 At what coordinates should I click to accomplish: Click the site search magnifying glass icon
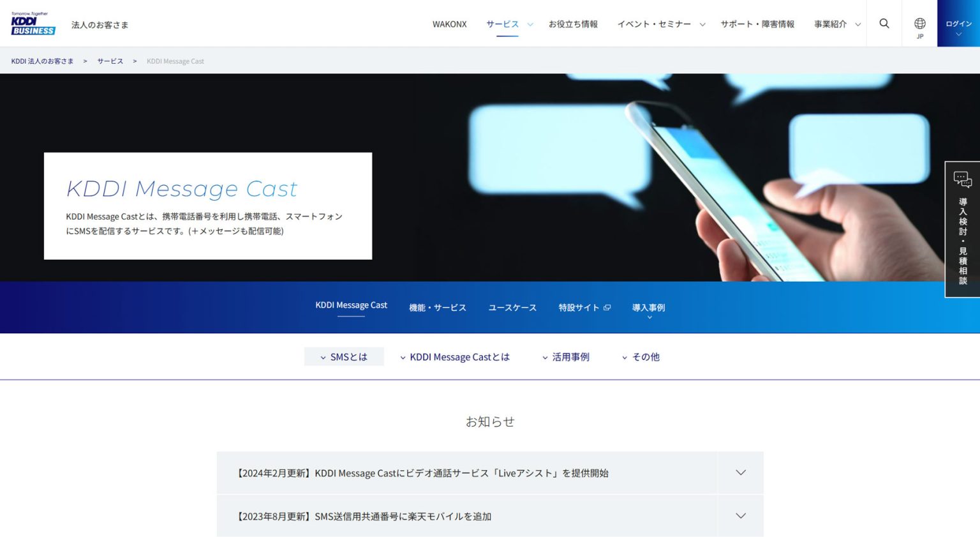coord(884,24)
